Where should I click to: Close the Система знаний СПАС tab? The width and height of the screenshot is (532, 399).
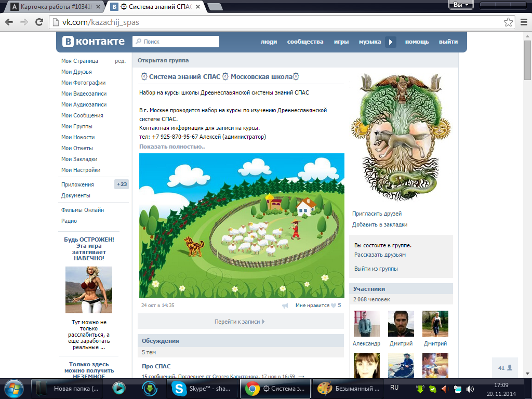point(198,6)
